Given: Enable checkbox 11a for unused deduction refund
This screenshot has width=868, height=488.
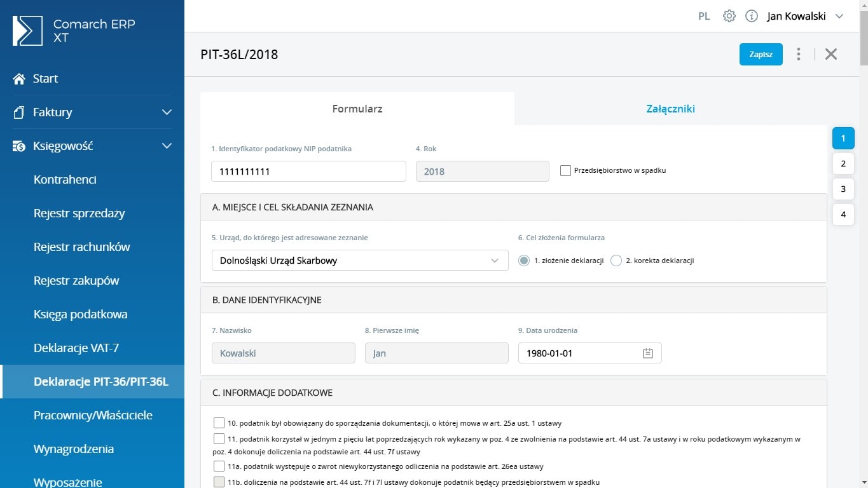Looking at the screenshot, I should coord(219,466).
